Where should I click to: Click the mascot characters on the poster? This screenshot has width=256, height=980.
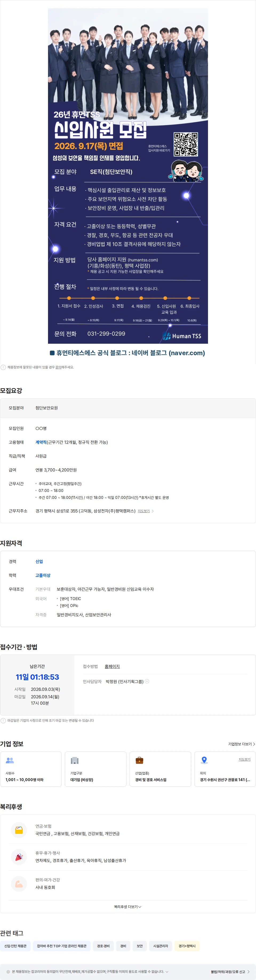(x=186, y=170)
